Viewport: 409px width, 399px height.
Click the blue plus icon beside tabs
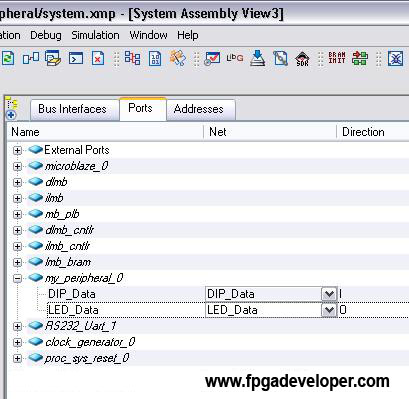[x=11, y=115]
